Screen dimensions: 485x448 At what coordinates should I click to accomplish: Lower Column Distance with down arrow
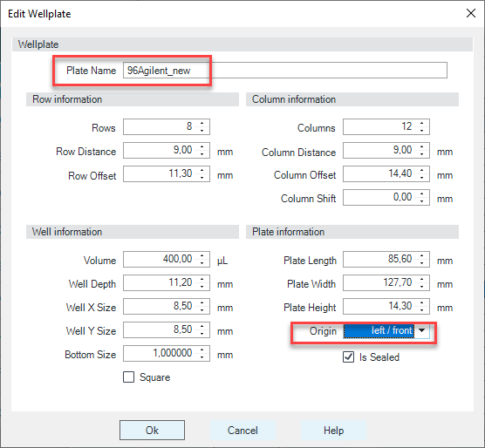pos(422,154)
